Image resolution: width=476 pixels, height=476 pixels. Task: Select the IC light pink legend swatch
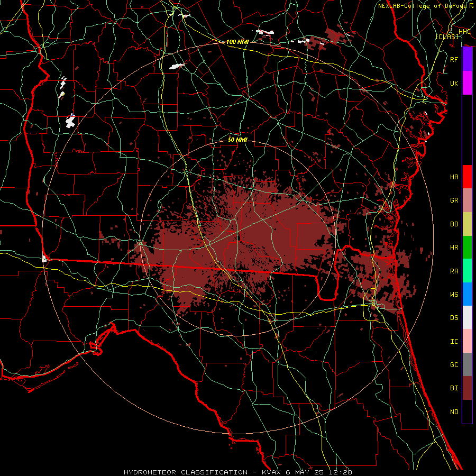coord(467,341)
